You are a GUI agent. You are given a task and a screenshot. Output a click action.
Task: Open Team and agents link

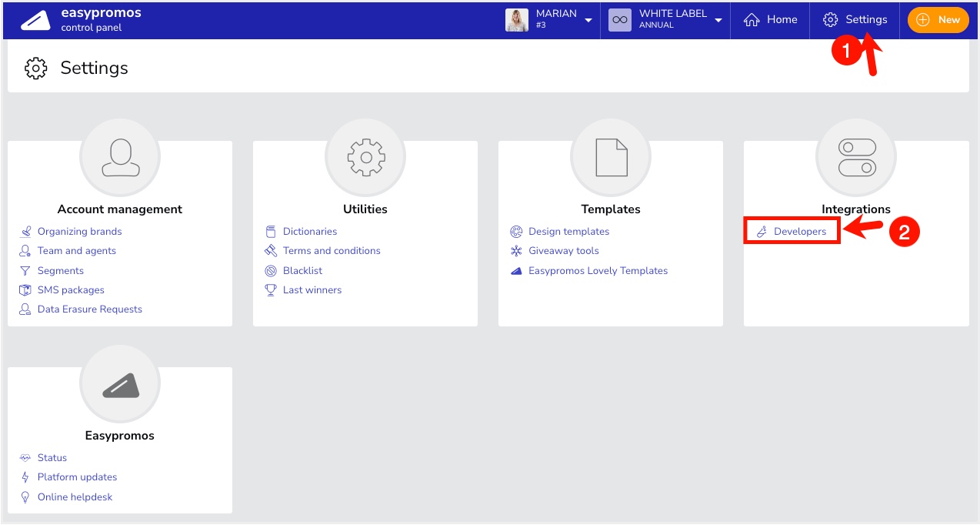click(x=77, y=251)
